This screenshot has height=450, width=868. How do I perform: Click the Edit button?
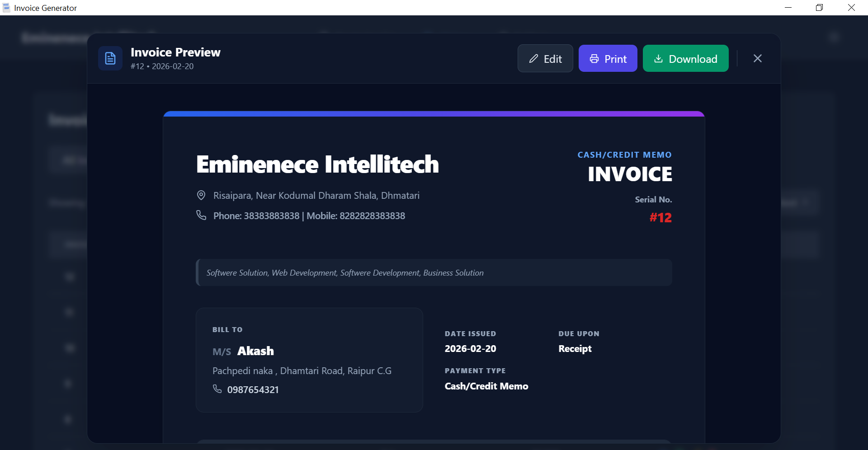[x=545, y=58]
